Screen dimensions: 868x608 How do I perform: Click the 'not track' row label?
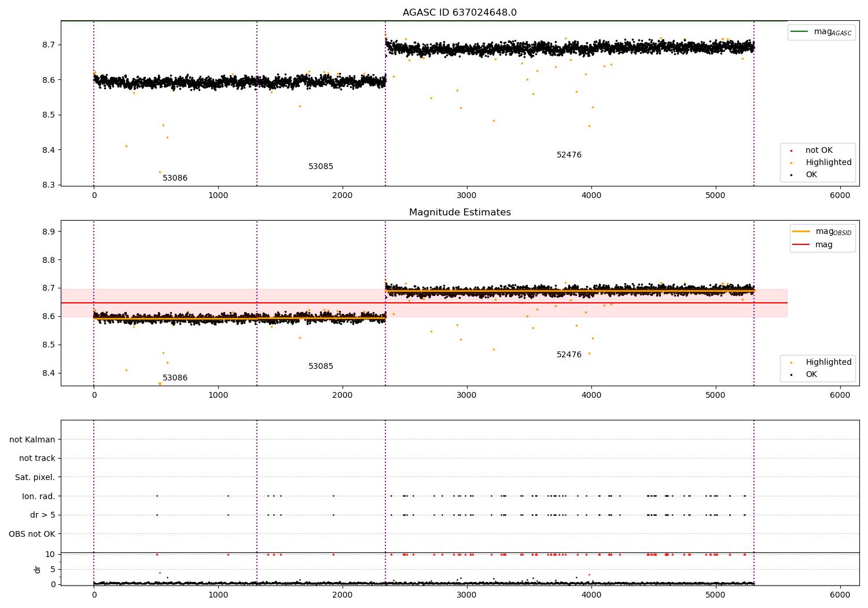pos(37,458)
